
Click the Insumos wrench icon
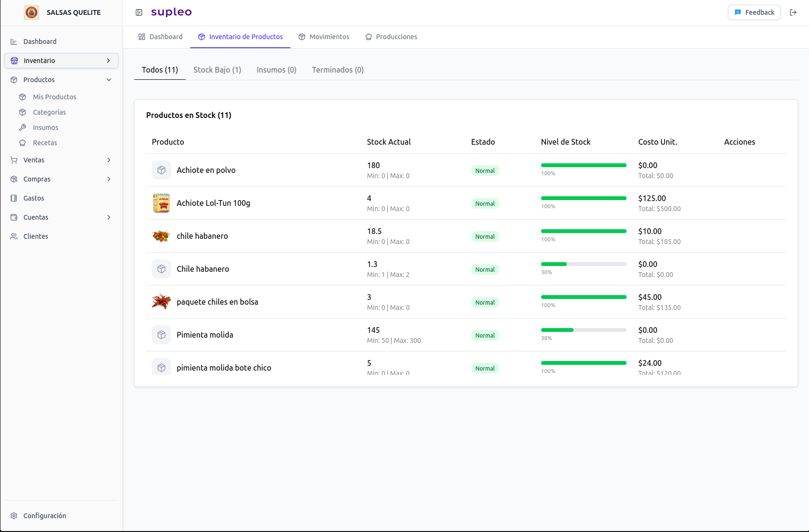click(x=22, y=128)
